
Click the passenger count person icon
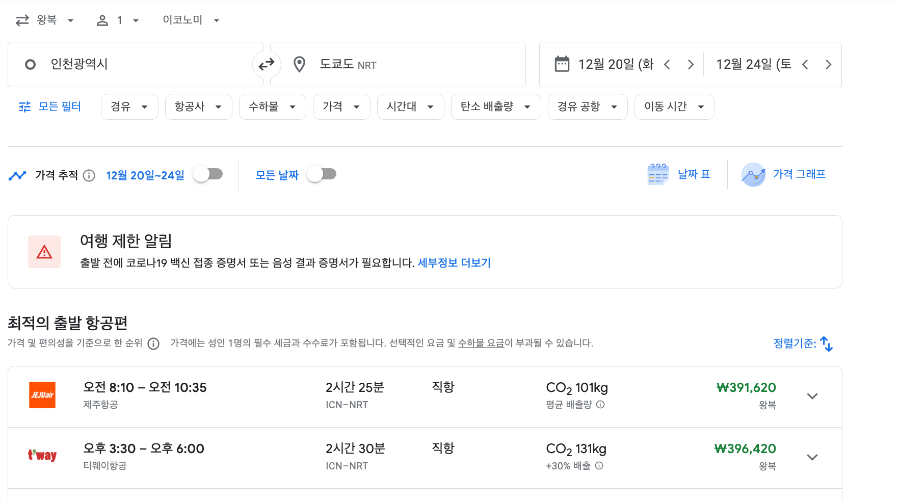click(102, 21)
